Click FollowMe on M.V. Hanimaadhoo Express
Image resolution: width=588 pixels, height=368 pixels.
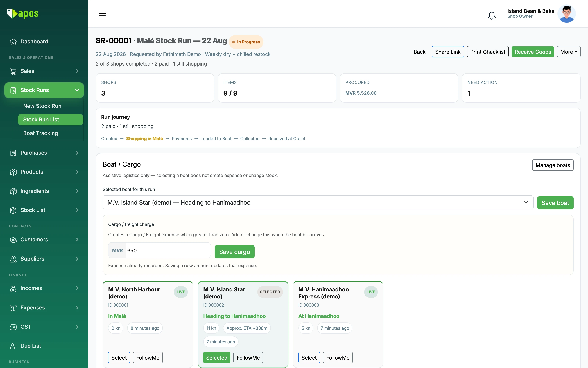pos(338,358)
